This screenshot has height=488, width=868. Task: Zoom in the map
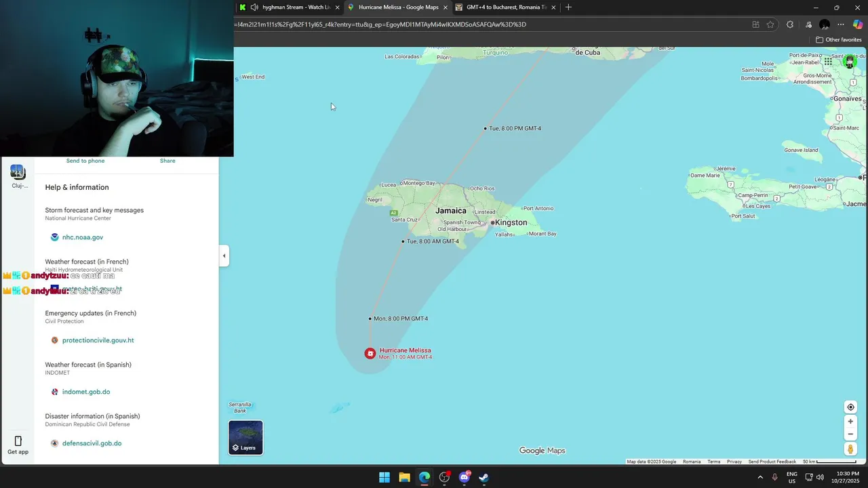pyautogui.click(x=850, y=422)
